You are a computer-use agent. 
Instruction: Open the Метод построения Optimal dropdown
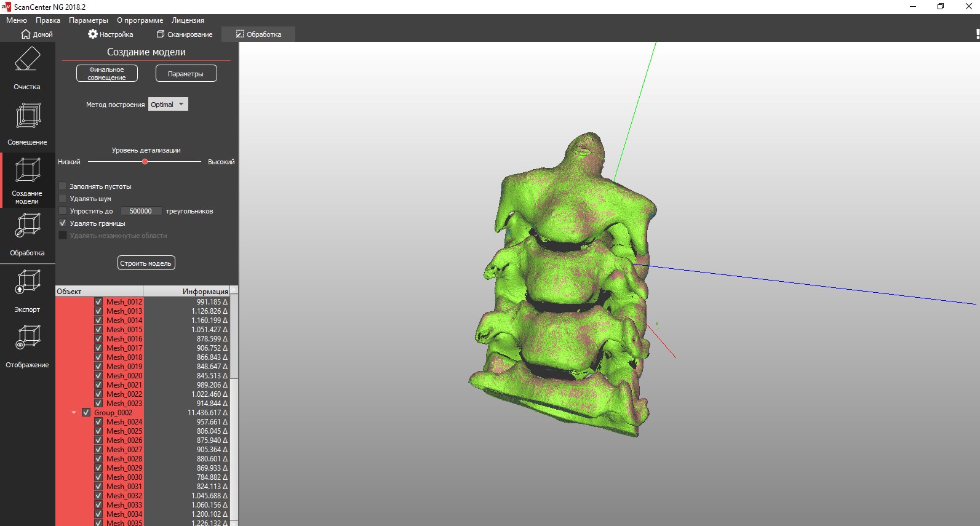[x=168, y=105]
